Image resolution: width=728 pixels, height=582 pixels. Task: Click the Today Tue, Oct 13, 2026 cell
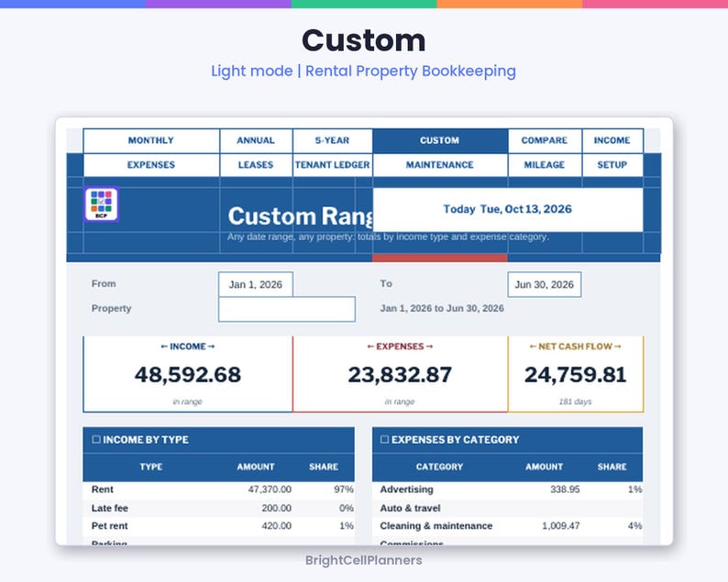[507, 209]
